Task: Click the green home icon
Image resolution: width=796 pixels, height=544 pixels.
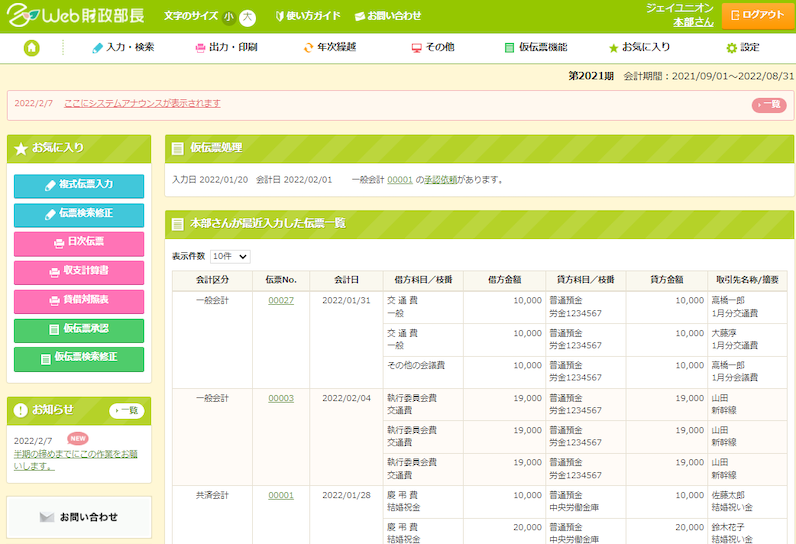Action: [x=31, y=48]
